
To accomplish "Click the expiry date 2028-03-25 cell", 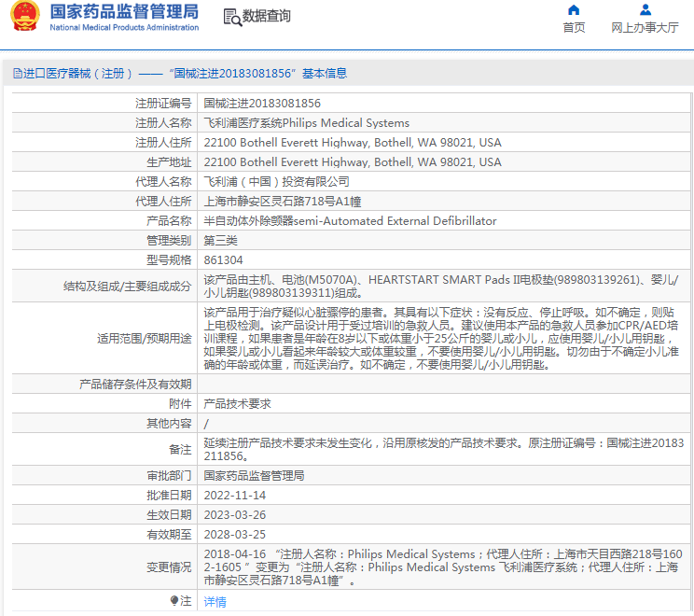I will (234, 535).
